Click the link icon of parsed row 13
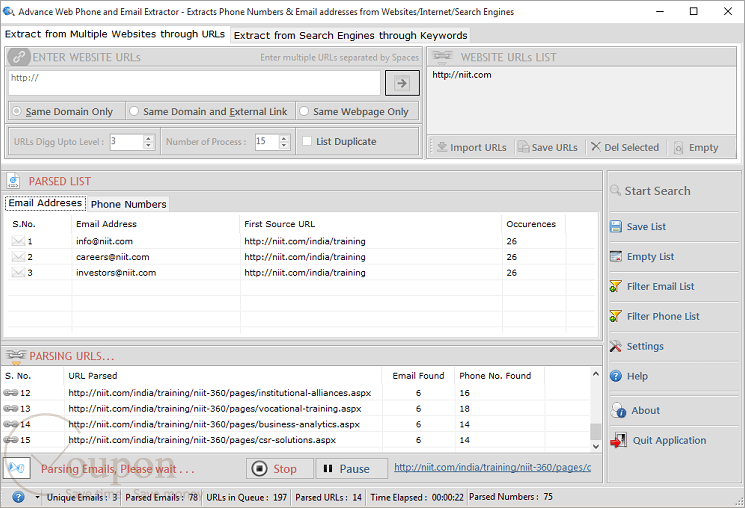 pyautogui.click(x=10, y=408)
